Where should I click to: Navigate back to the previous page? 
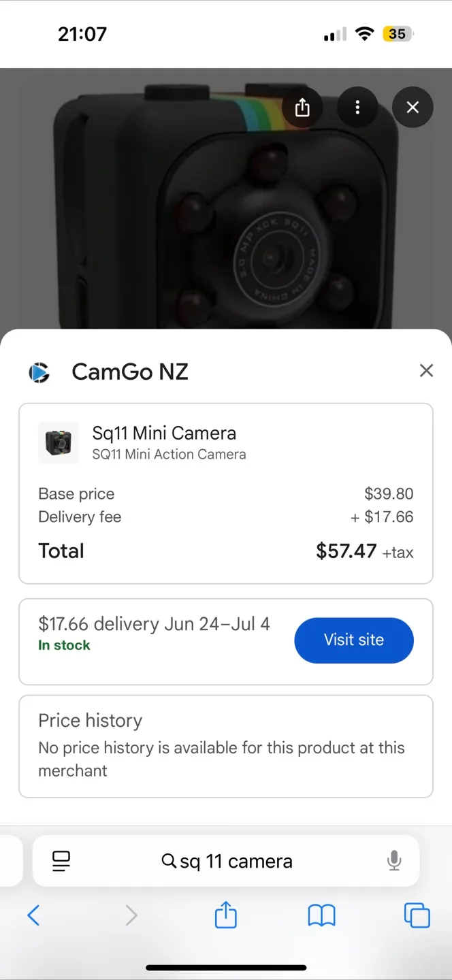tap(33, 915)
